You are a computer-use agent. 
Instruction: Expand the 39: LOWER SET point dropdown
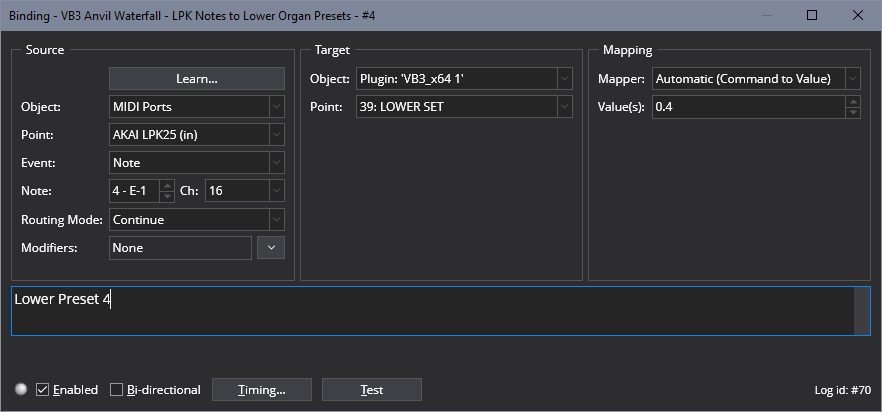(x=464, y=107)
